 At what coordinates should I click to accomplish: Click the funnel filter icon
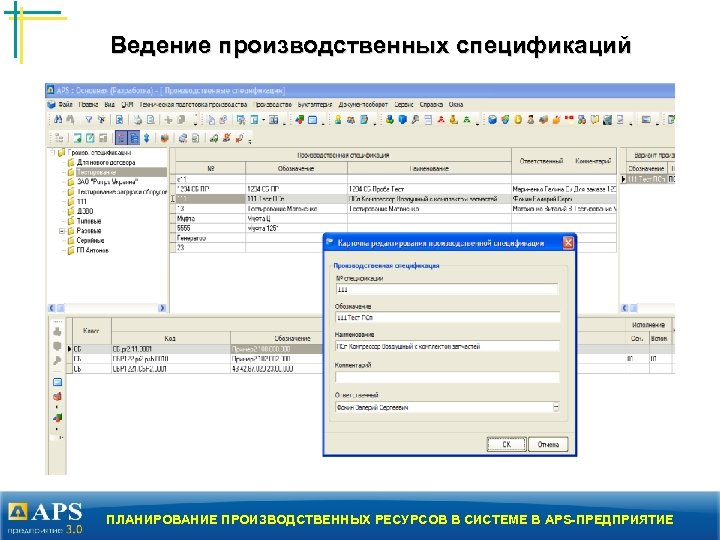(89, 120)
